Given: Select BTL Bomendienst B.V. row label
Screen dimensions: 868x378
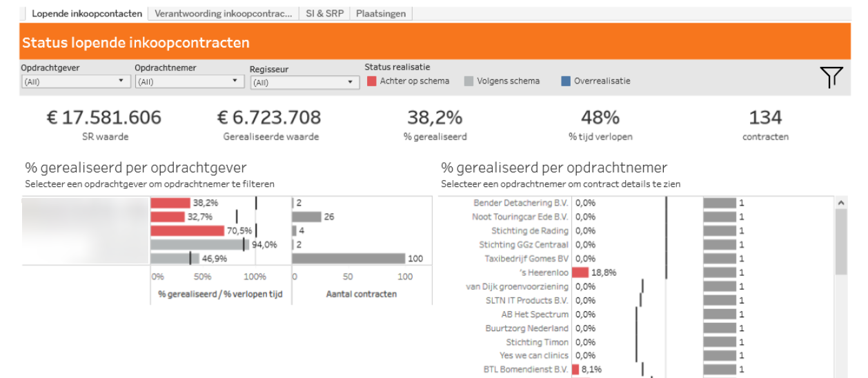Looking at the screenshot, I should coord(526,369).
